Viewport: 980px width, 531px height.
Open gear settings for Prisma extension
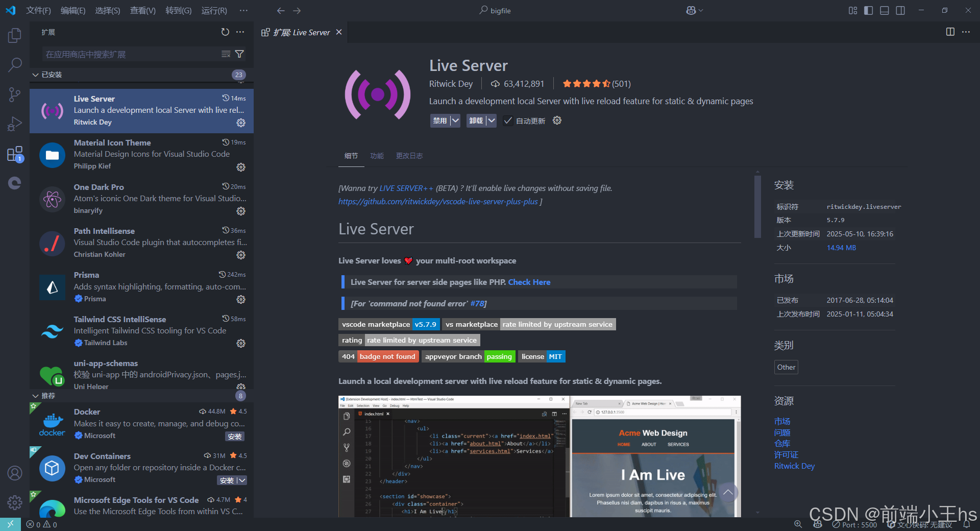(x=241, y=299)
